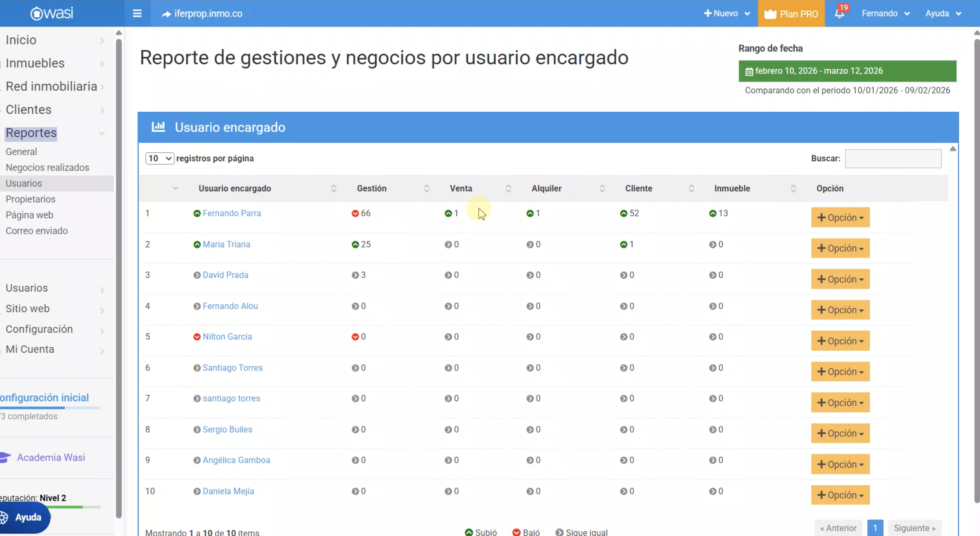Click the Wasi logo
The width and height of the screenshot is (980, 536).
point(52,13)
